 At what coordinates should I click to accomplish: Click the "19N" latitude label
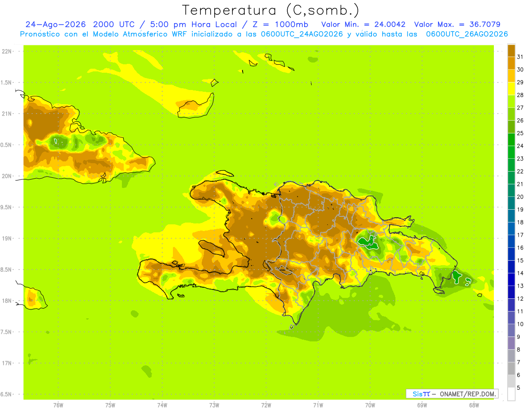coord(8,238)
